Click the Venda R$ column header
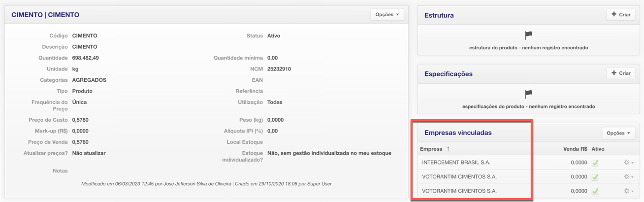This screenshot has width=644, height=202. (575, 149)
